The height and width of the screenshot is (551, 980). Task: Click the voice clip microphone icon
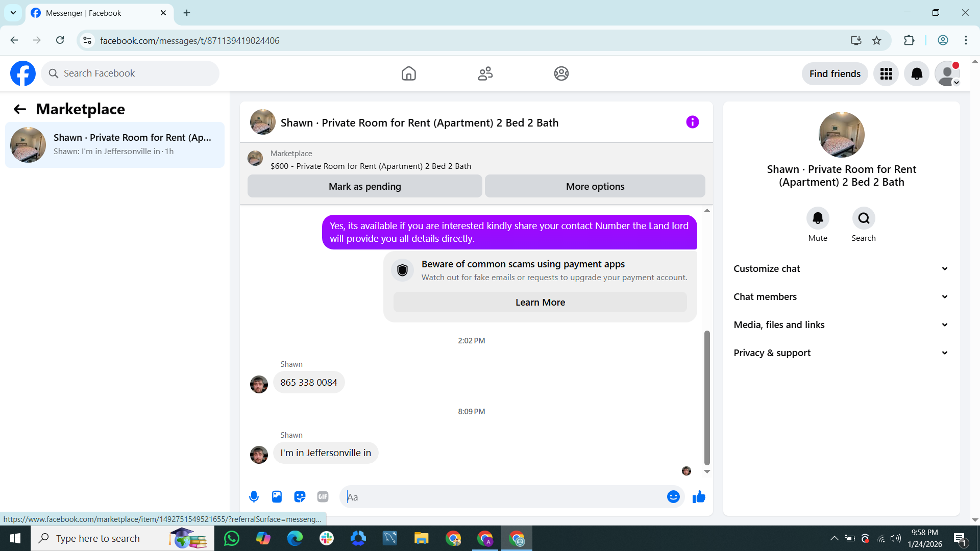tap(254, 497)
